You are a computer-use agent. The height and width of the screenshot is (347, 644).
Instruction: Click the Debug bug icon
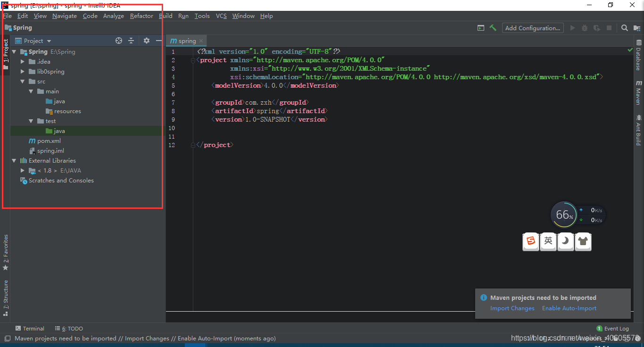585,28
